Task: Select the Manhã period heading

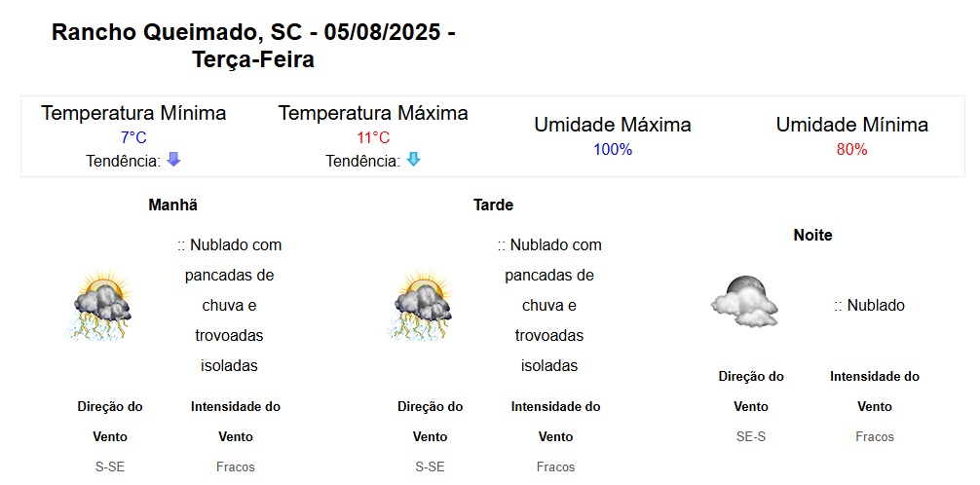Action: point(173,205)
